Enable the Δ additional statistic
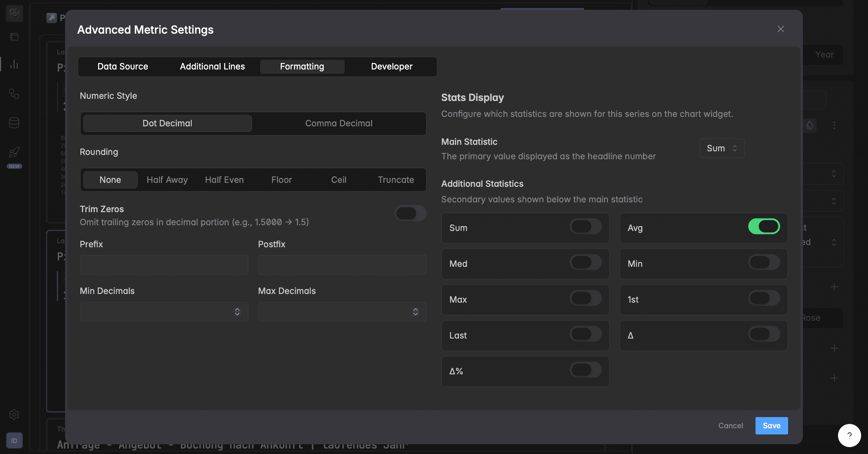 (764, 334)
